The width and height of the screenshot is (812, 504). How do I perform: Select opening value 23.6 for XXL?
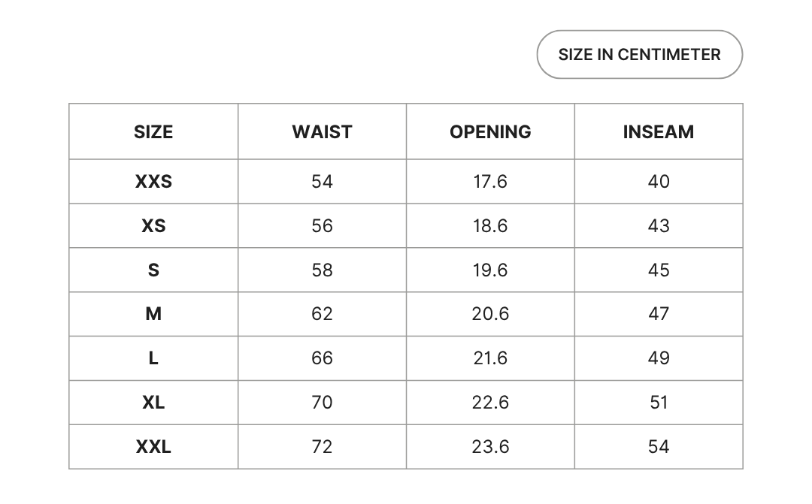pyautogui.click(x=490, y=447)
